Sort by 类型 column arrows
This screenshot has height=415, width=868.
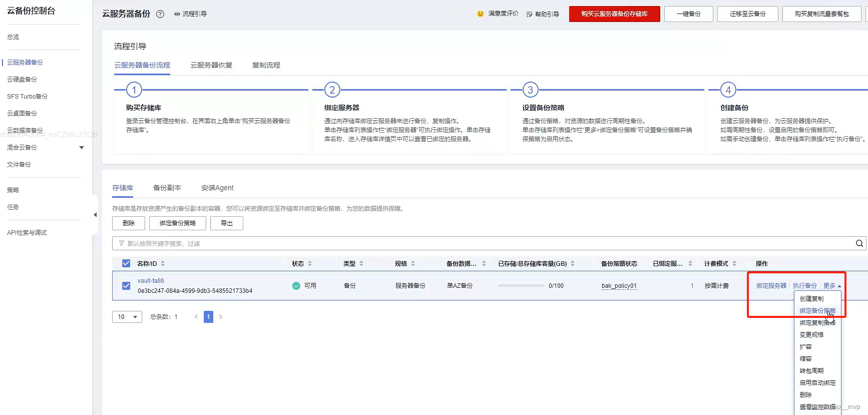pyautogui.click(x=361, y=263)
